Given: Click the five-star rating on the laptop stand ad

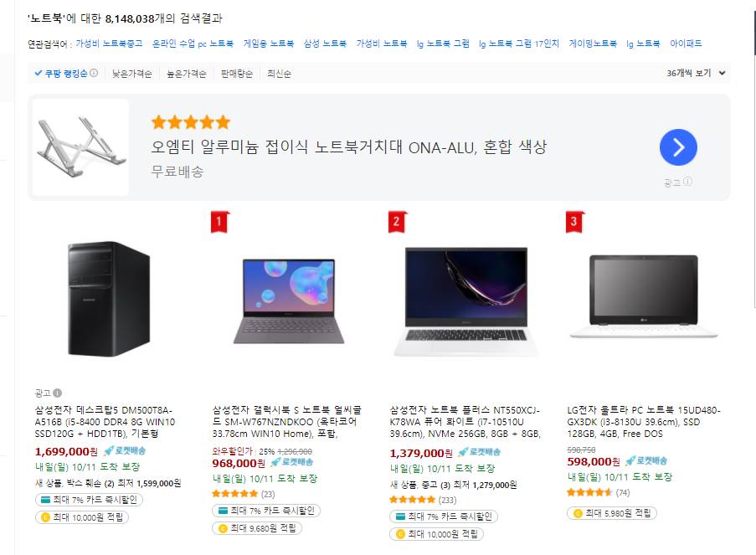Looking at the screenshot, I should tap(191, 122).
